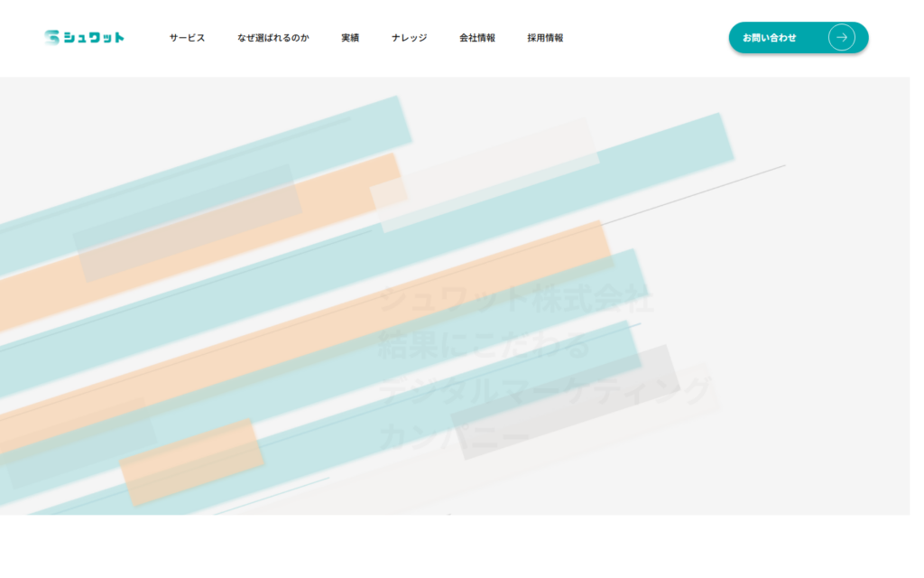Click the シュワット logo wordmark
924x578 pixels.
pos(99,38)
